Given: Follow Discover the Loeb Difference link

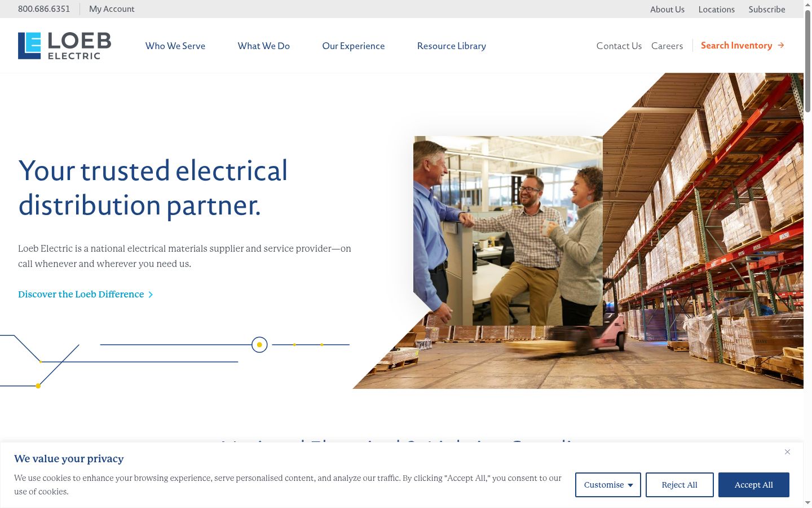Looking at the screenshot, I should point(81,295).
